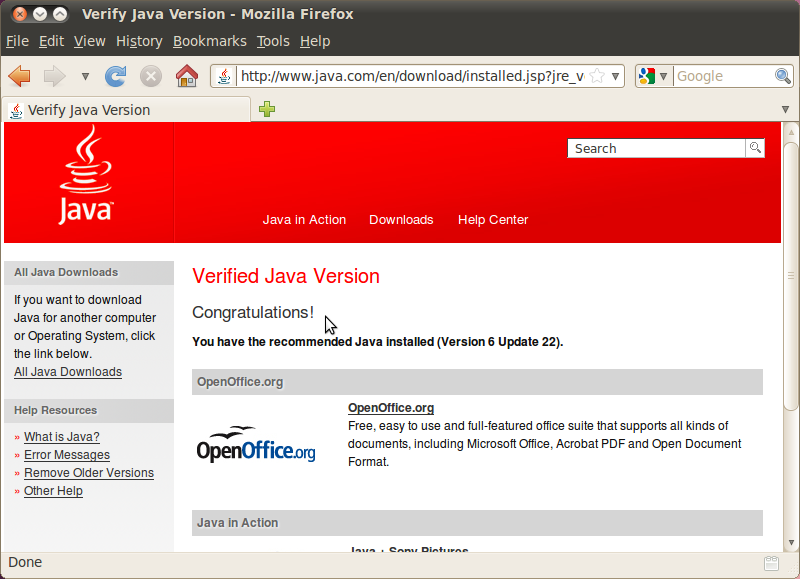Image resolution: width=800 pixels, height=579 pixels.
Task: Click the Java site search magnifier button
Action: 755,148
